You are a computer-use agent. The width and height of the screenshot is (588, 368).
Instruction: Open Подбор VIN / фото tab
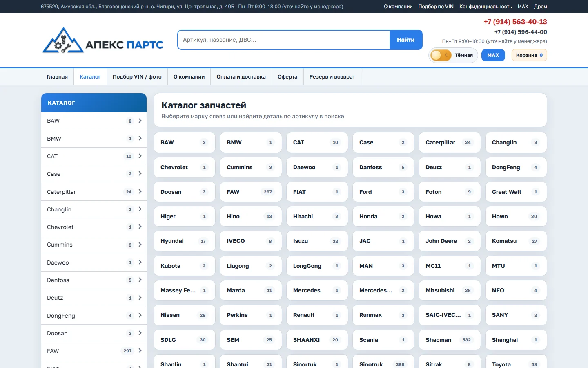click(137, 76)
